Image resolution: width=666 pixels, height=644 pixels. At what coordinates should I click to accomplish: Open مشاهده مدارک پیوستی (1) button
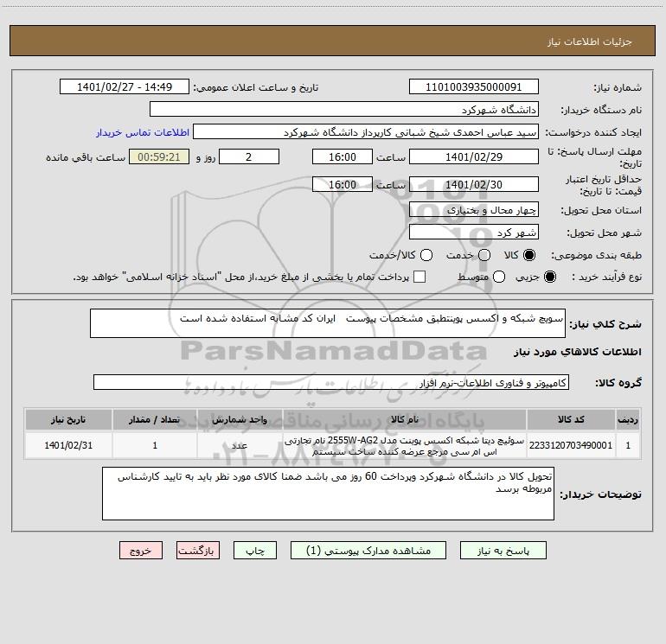pos(368,551)
